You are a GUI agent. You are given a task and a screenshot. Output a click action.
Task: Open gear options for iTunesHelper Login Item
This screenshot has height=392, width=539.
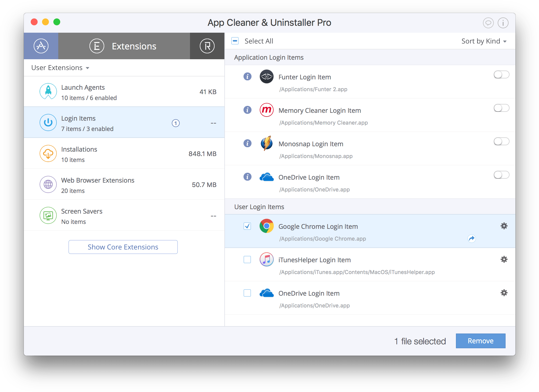(x=504, y=259)
